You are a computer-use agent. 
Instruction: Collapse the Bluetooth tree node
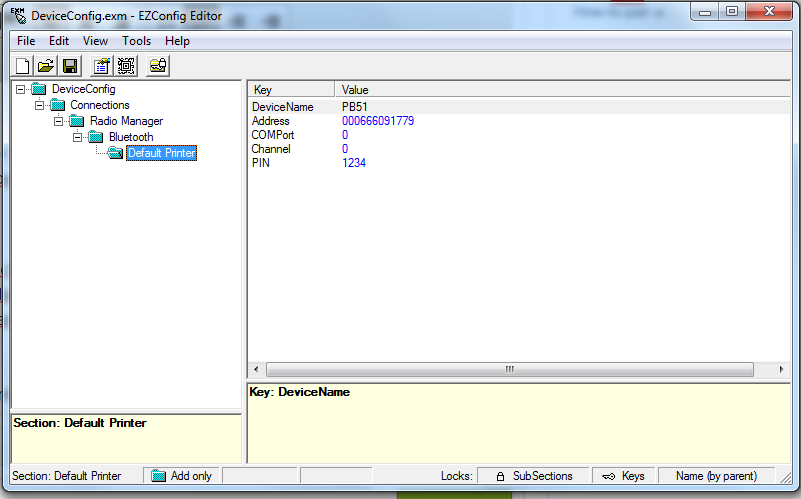[77, 137]
